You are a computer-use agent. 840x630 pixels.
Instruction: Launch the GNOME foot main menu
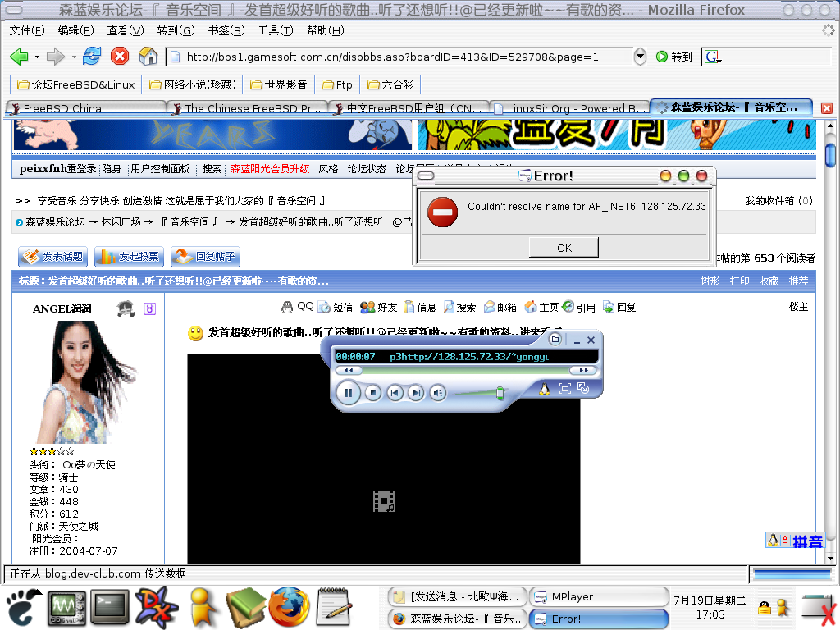[x=22, y=608]
